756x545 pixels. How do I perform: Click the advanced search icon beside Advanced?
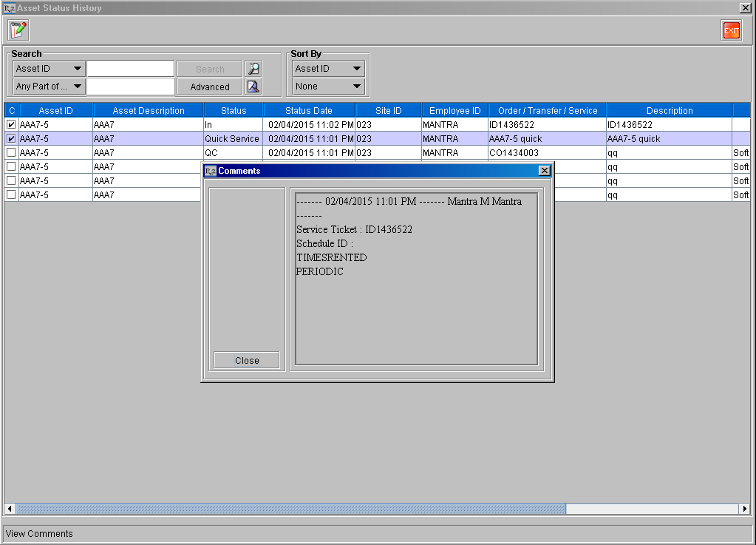click(253, 87)
